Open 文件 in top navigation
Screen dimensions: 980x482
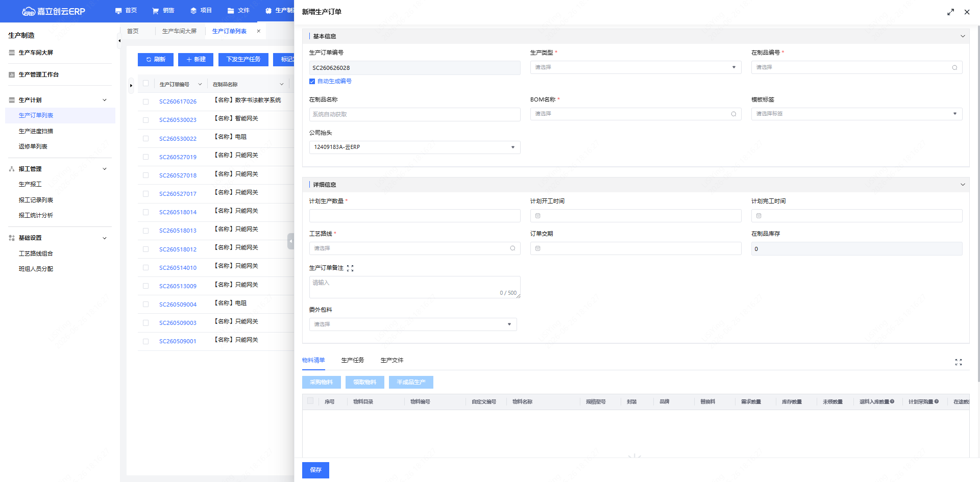tap(238, 11)
